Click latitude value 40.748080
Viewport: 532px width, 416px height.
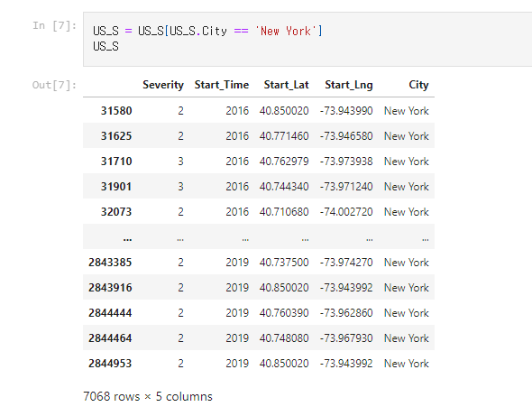pyautogui.click(x=284, y=338)
